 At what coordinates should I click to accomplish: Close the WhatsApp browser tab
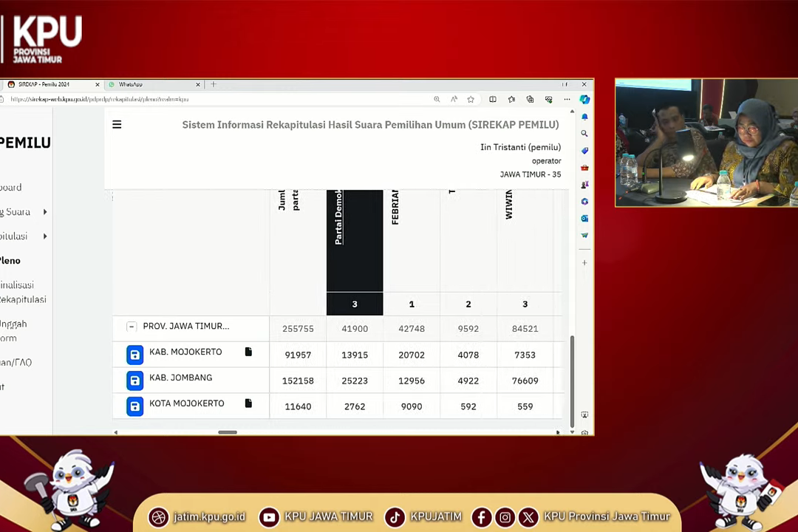pos(198,84)
